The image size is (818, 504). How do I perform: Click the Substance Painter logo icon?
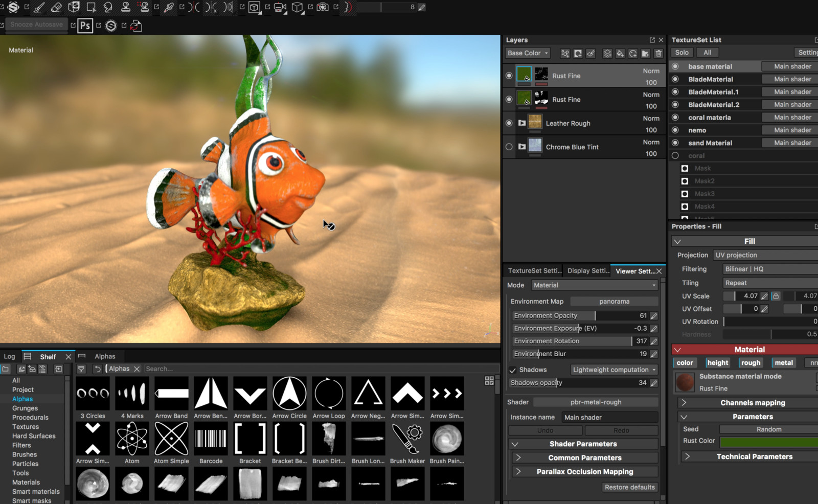point(13,7)
